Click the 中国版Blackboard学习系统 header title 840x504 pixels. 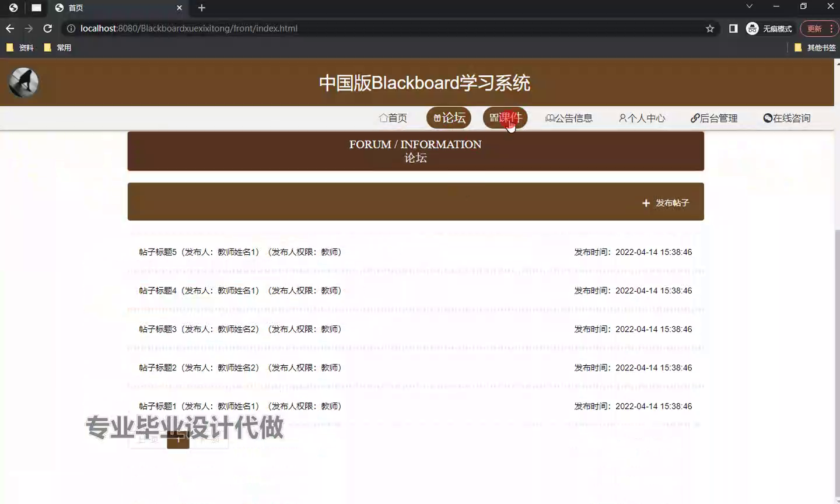coord(425,83)
